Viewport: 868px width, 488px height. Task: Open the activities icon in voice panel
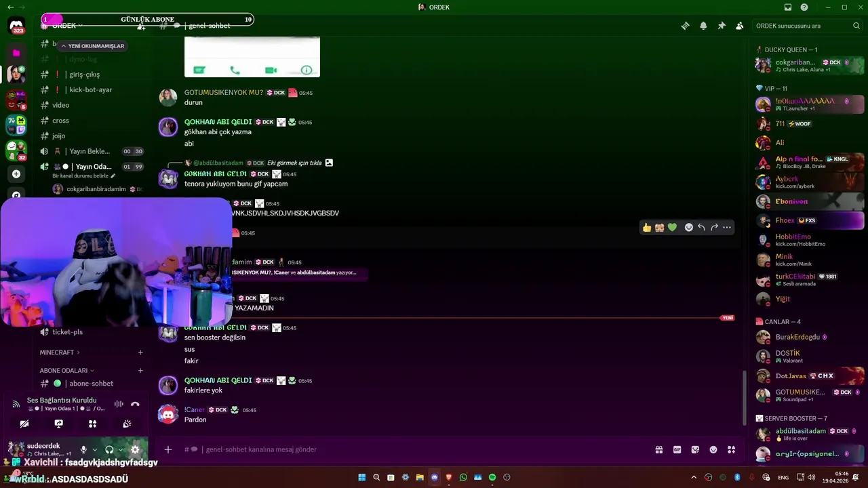click(x=92, y=424)
